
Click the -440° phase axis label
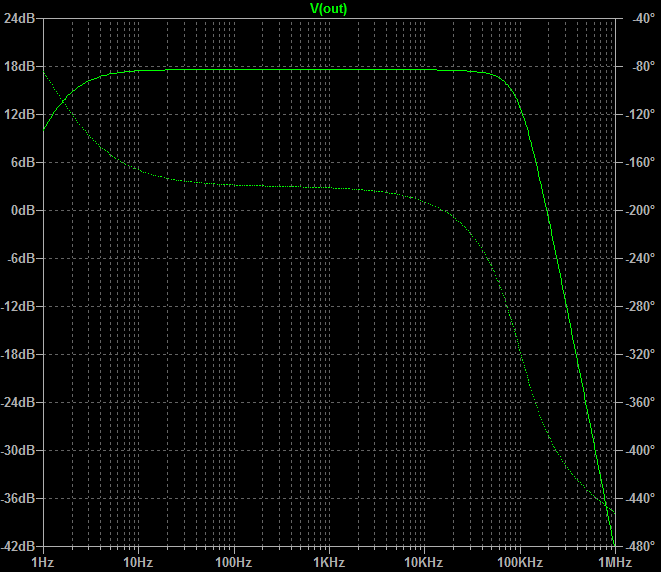point(640,498)
